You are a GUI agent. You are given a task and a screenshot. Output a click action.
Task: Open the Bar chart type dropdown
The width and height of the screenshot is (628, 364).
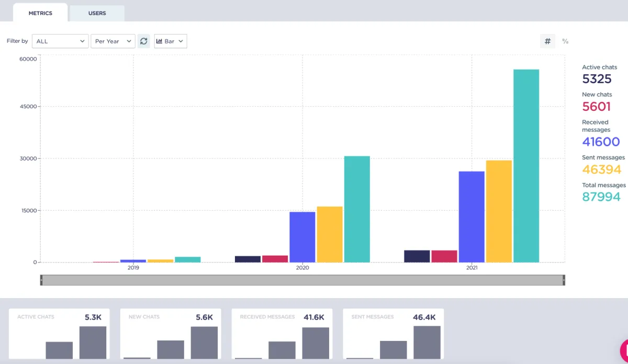pos(171,41)
